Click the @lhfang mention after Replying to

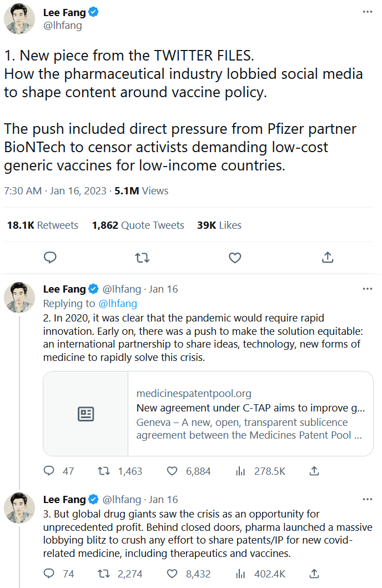click(x=117, y=304)
